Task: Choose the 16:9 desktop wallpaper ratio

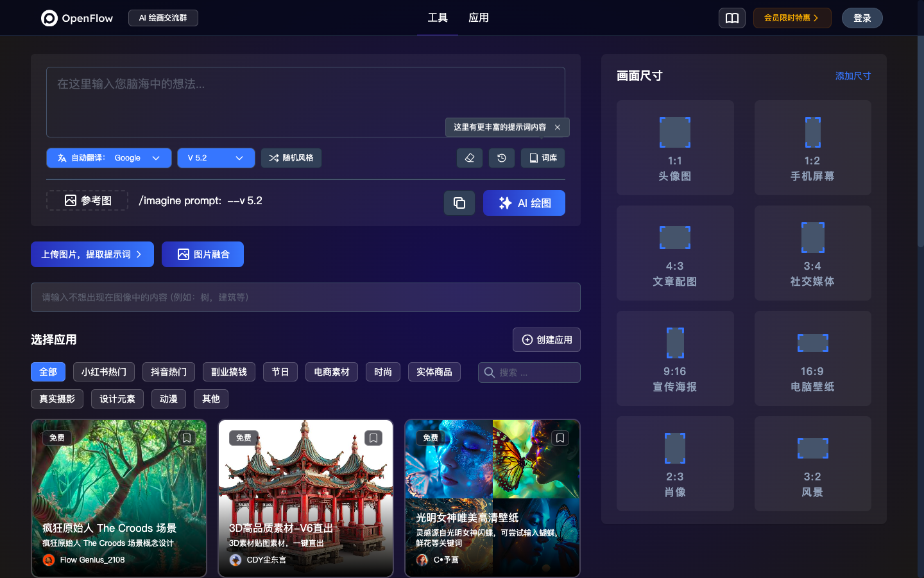Action: (x=812, y=358)
